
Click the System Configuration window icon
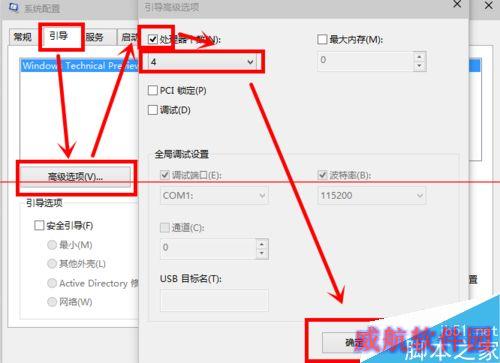coord(13,6)
